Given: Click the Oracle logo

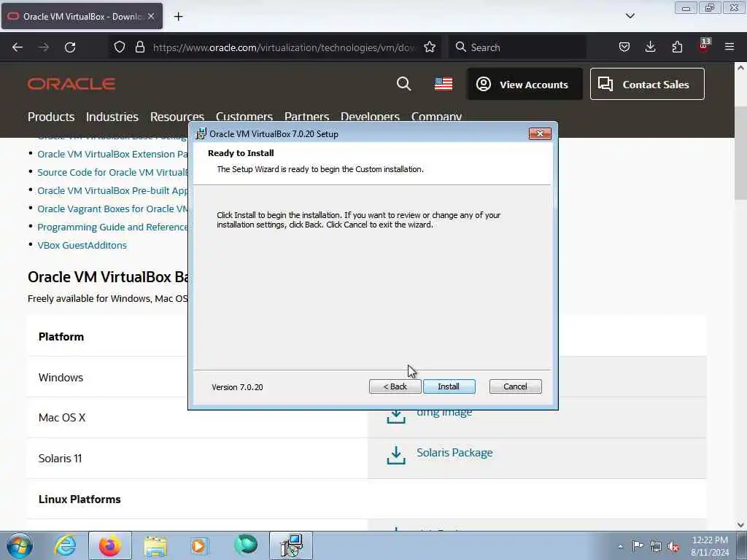Looking at the screenshot, I should click(71, 85).
